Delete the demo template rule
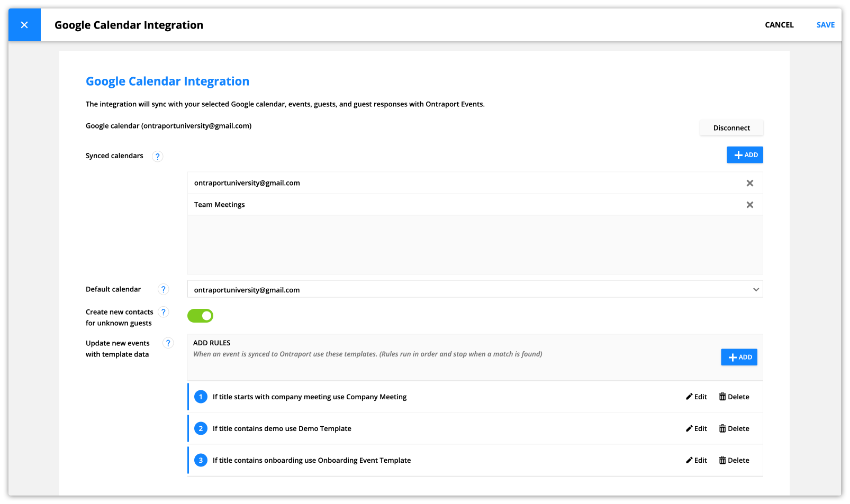850x504 pixels. (734, 429)
